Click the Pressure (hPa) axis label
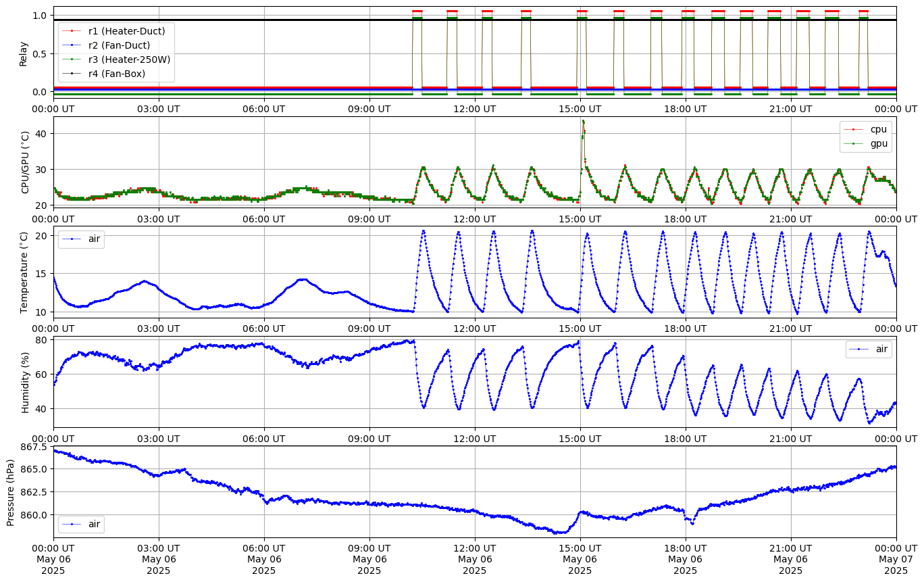924x582 pixels. tap(11, 491)
